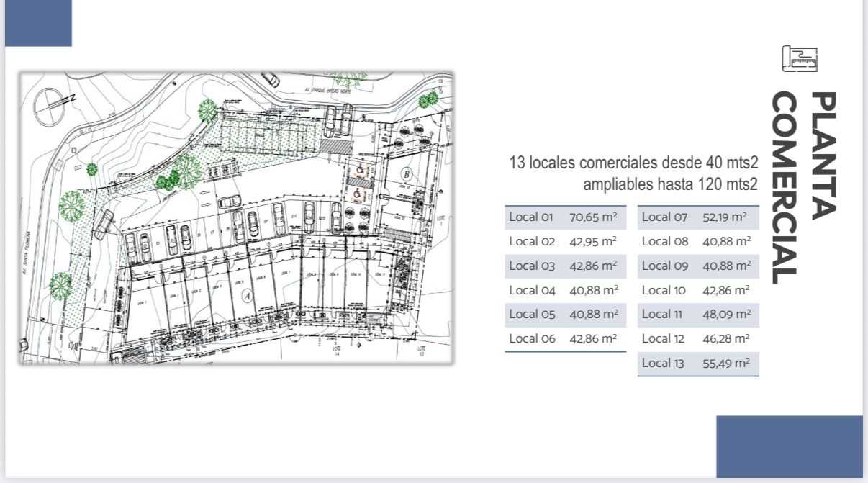Click the Local 10 table row
The height and width of the screenshot is (483, 868).
[x=697, y=290]
